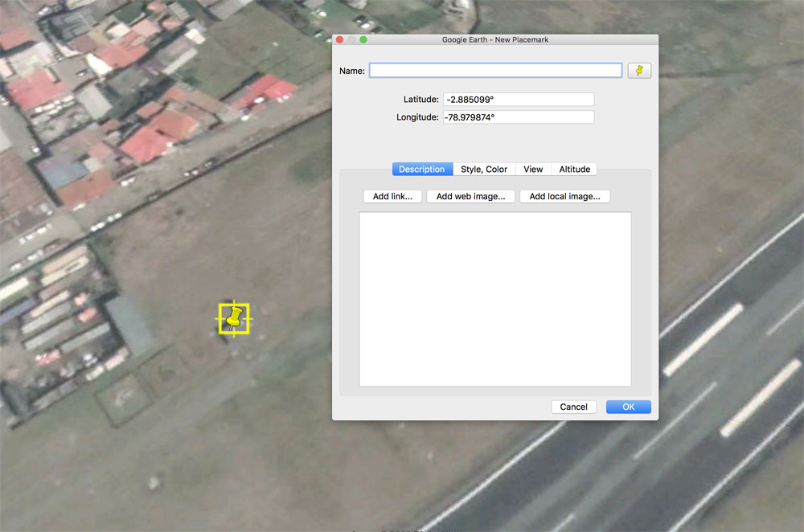Click the placemark icon chooser button
This screenshot has width=804, height=532.
(x=639, y=71)
